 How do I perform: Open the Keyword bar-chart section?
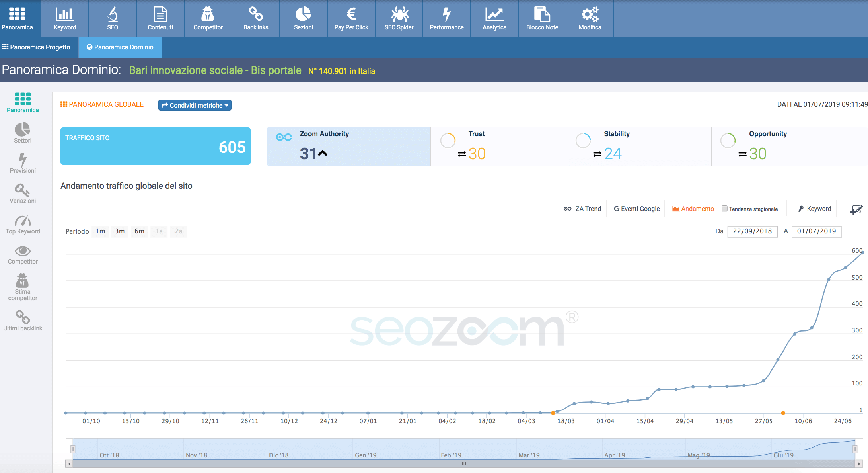pos(65,19)
